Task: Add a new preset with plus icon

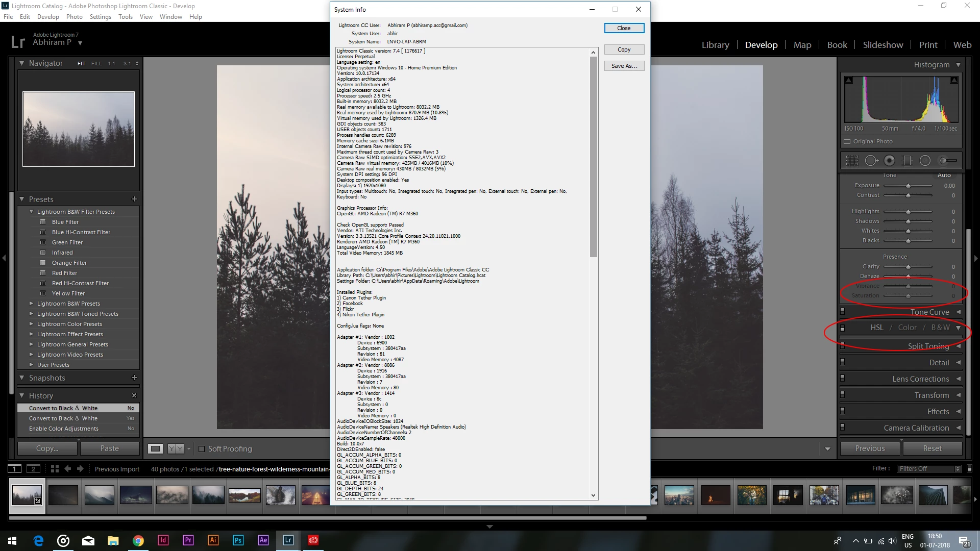Action: (x=134, y=199)
